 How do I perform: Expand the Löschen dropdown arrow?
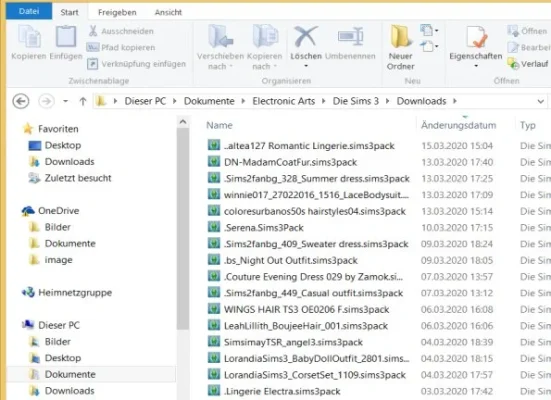[x=306, y=66]
